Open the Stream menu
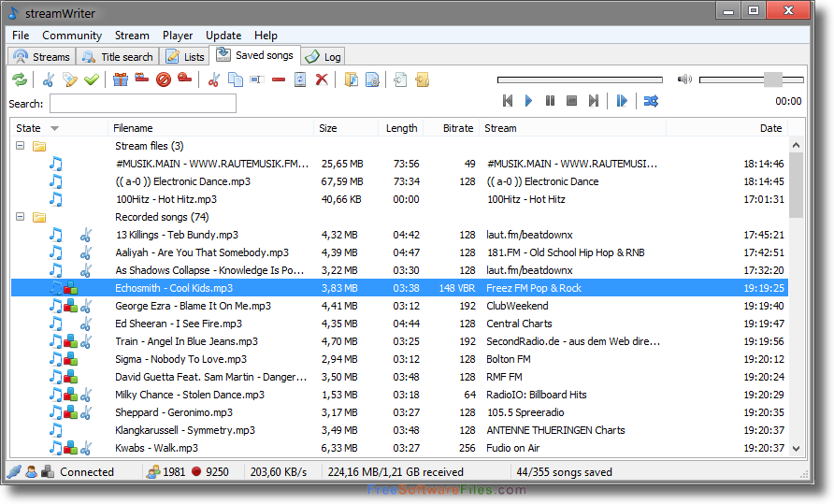Screen dimensions: 834x504 [x=132, y=36]
